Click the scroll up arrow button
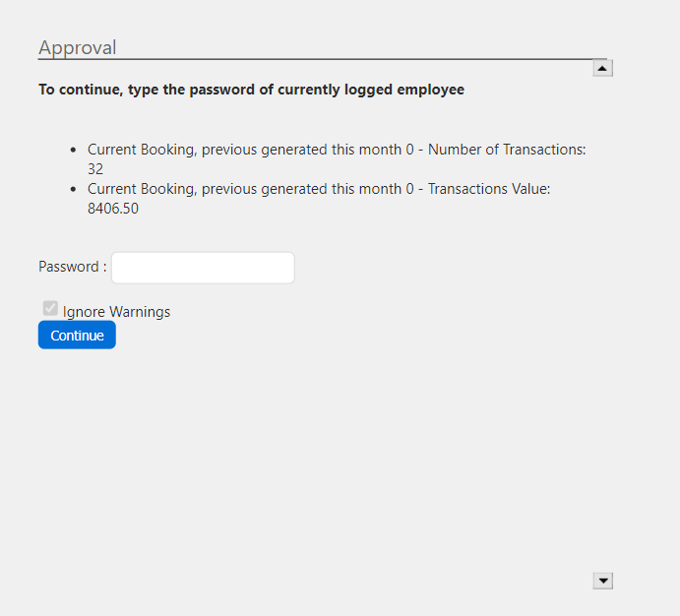 [x=603, y=68]
